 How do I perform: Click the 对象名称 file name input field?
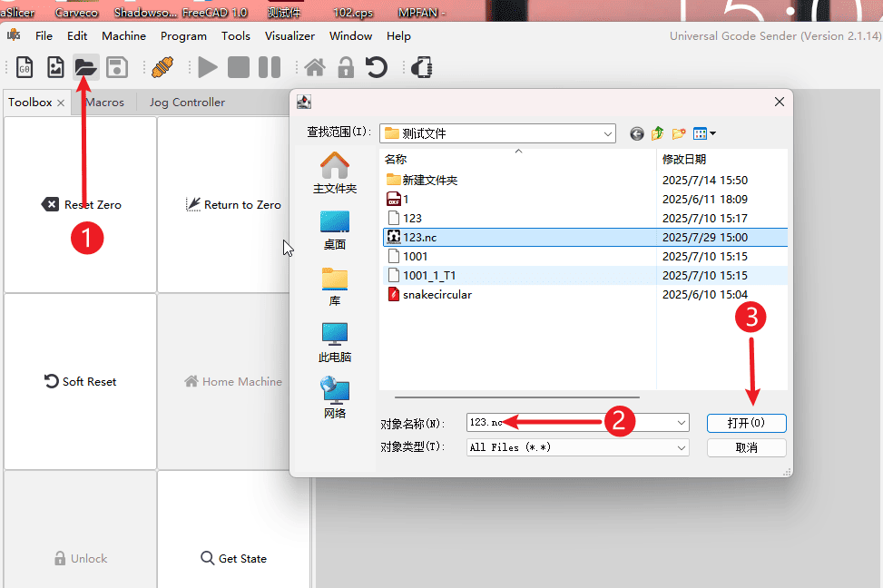coord(572,423)
